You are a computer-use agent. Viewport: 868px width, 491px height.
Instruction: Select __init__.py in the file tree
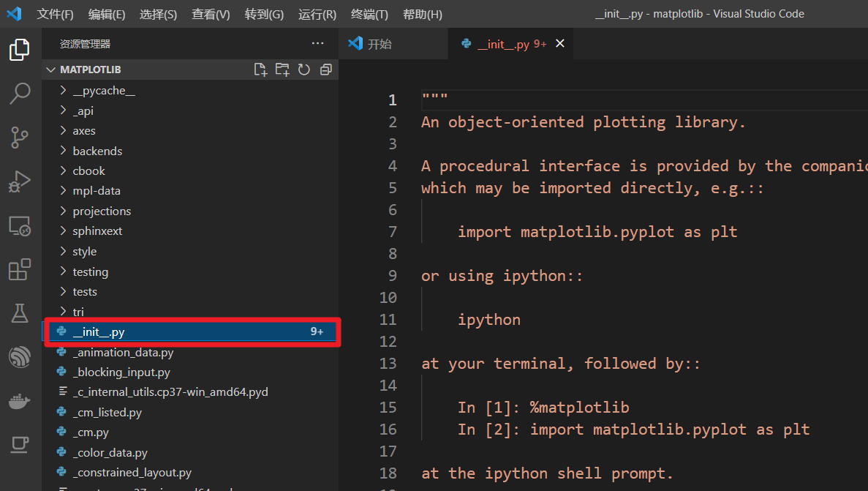190,332
